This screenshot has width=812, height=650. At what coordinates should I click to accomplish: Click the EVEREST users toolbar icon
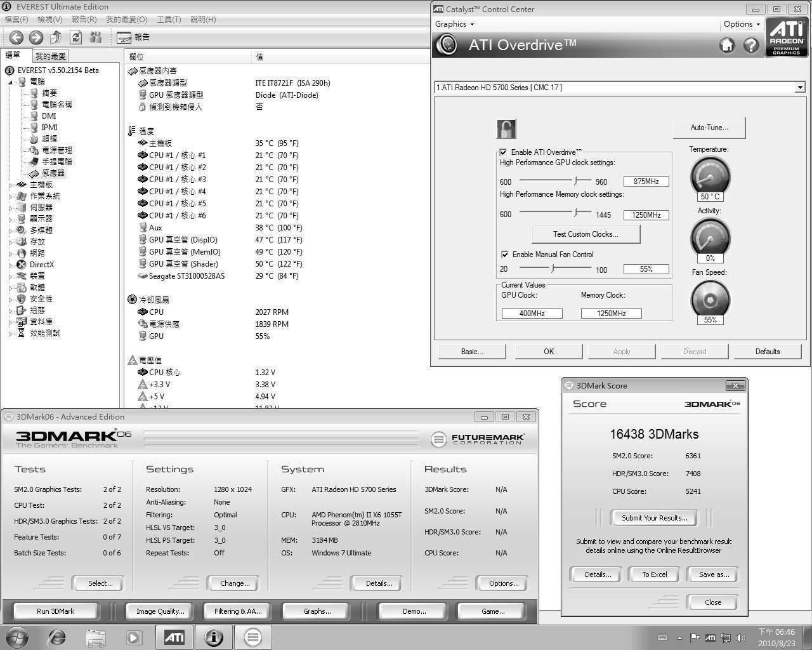point(96,37)
